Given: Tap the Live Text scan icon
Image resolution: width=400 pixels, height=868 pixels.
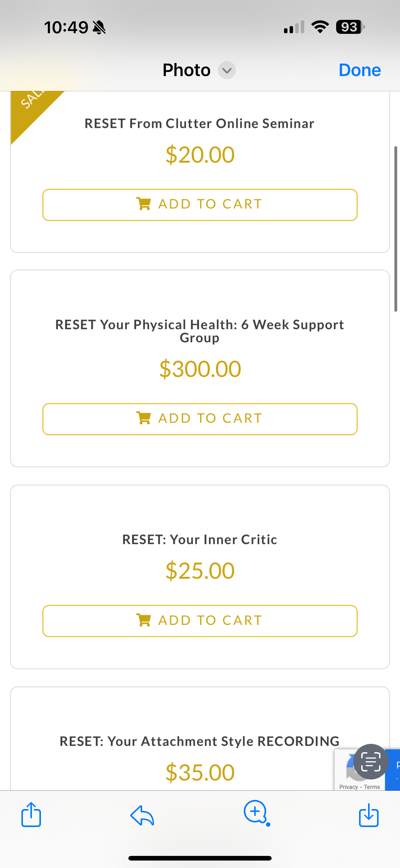Looking at the screenshot, I should (x=371, y=761).
